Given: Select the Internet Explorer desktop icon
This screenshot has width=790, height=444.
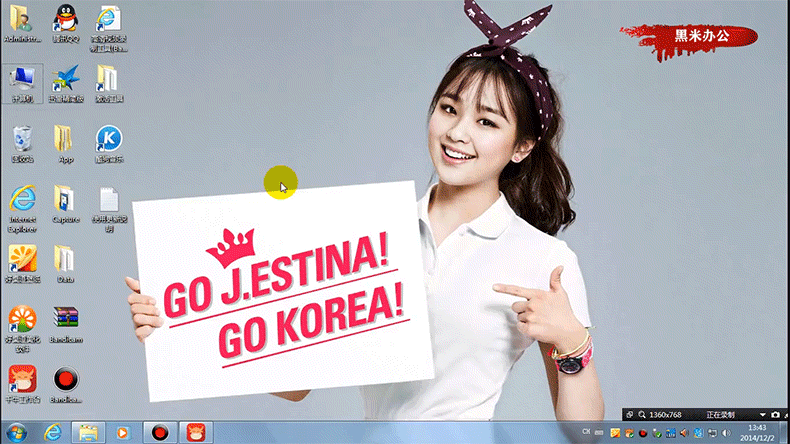Looking at the screenshot, I should 22,209.
